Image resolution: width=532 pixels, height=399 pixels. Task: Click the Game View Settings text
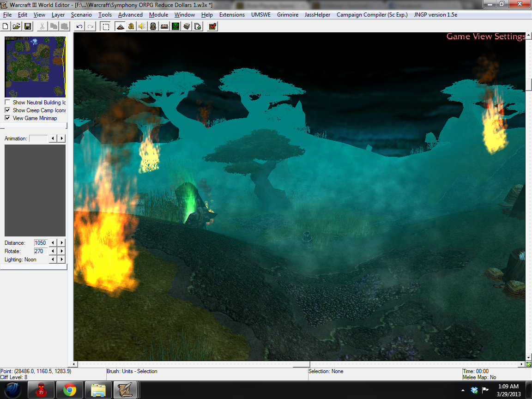click(x=486, y=36)
